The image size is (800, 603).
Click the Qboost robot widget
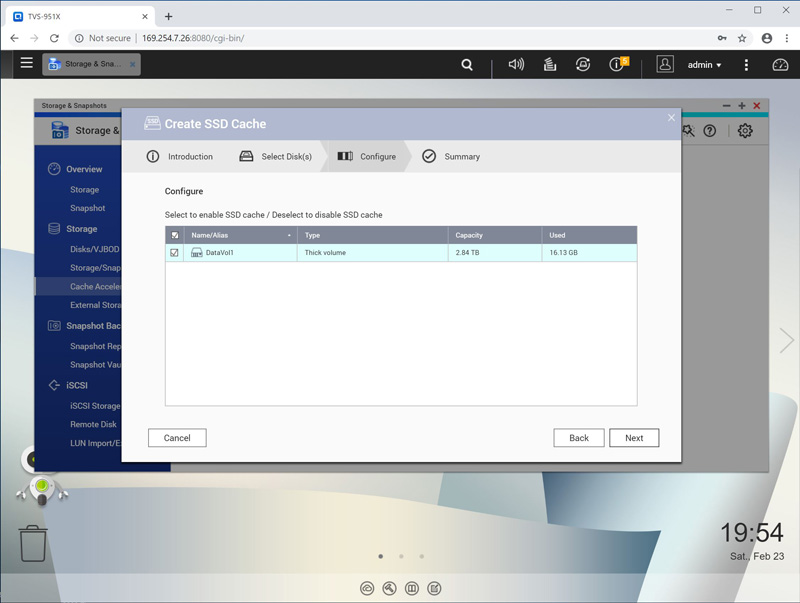click(x=42, y=489)
